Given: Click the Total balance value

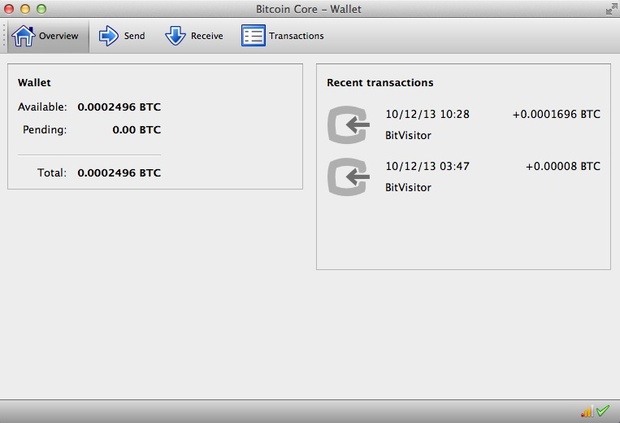Looking at the screenshot, I should [119, 173].
